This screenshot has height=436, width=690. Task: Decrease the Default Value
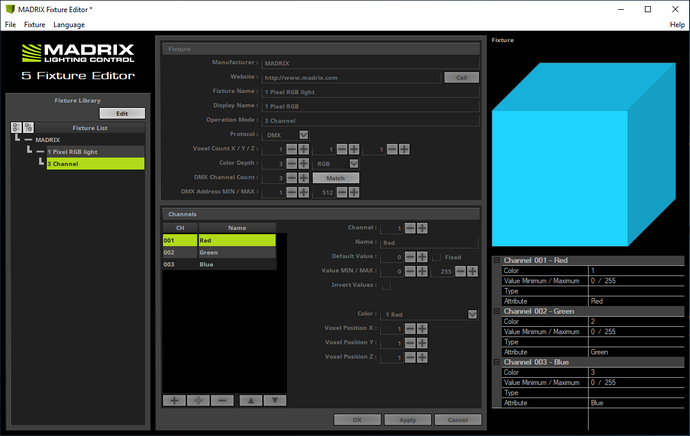click(x=410, y=257)
